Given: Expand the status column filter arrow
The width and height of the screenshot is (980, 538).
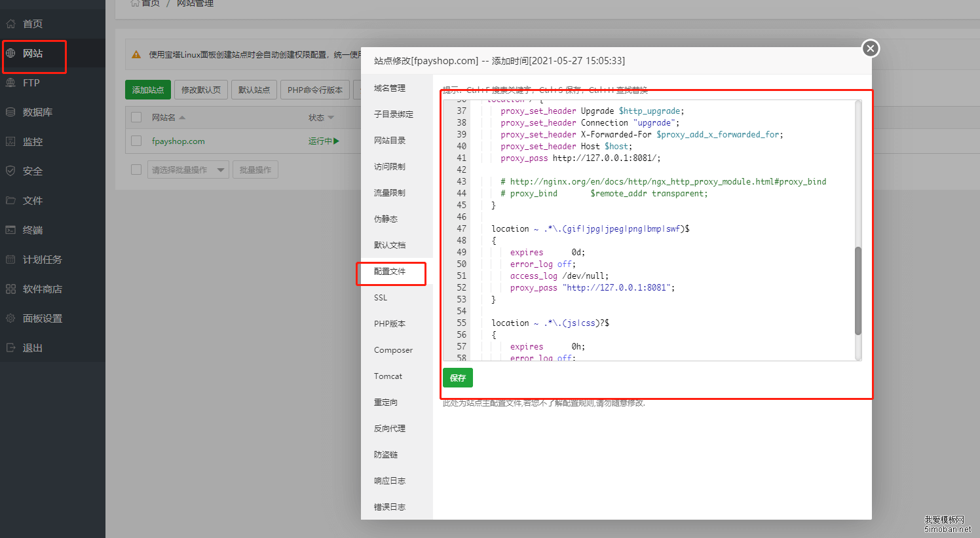Looking at the screenshot, I should point(331,118).
